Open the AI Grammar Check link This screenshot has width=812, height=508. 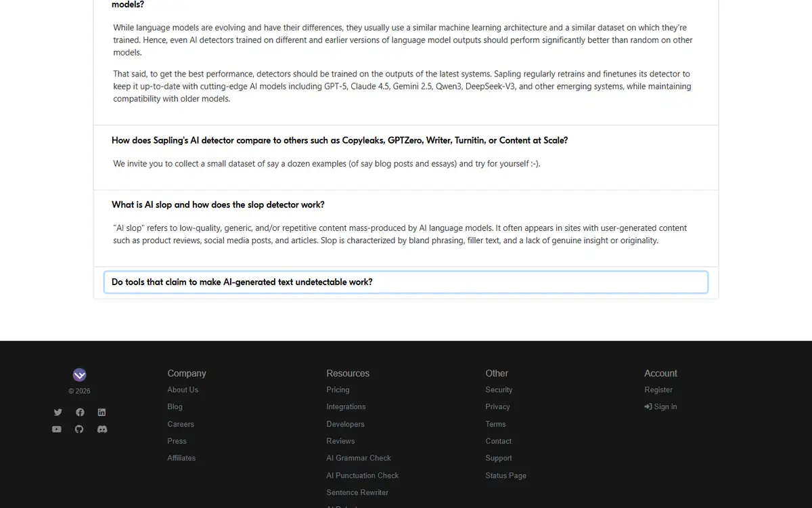click(x=359, y=458)
